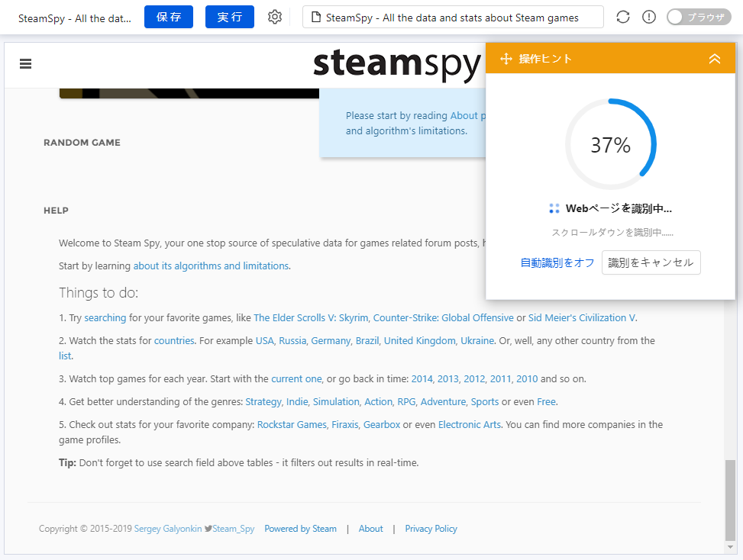Collapse the 操作ヒント panel with double chevron
The image size is (743, 560).
coord(715,59)
